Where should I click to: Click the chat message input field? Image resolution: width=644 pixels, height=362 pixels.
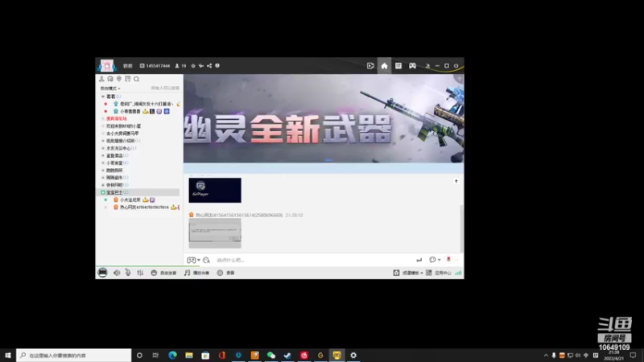tap(312, 260)
